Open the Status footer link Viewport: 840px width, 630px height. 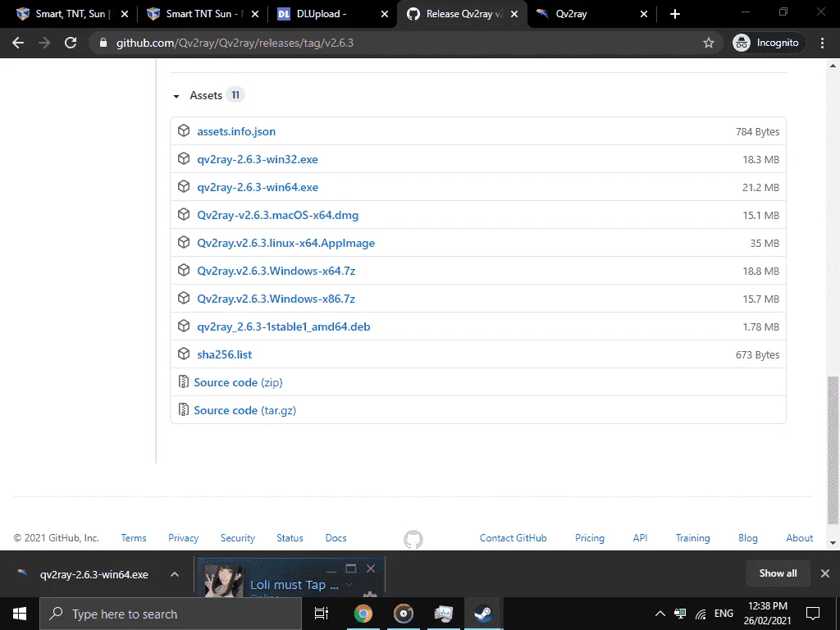pos(290,538)
